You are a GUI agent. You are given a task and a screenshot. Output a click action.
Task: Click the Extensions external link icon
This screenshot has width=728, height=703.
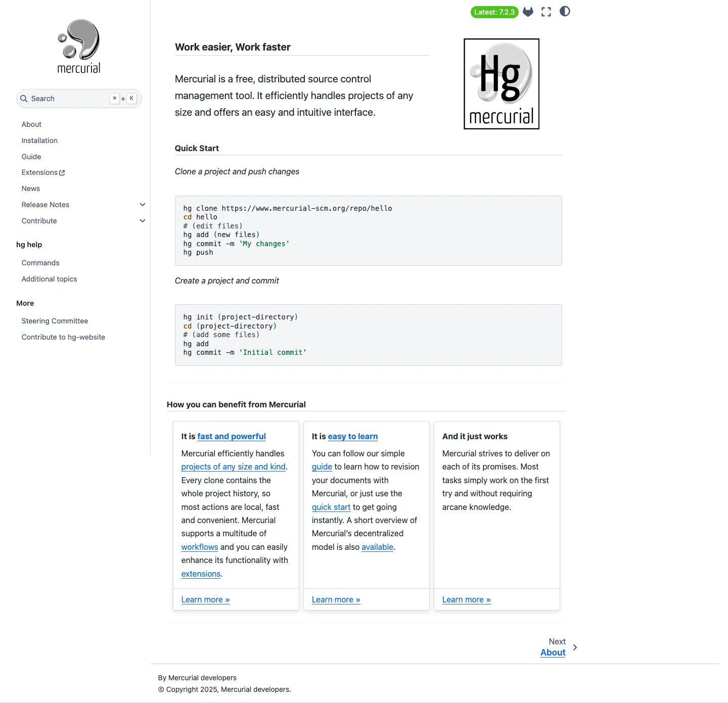[62, 173]
